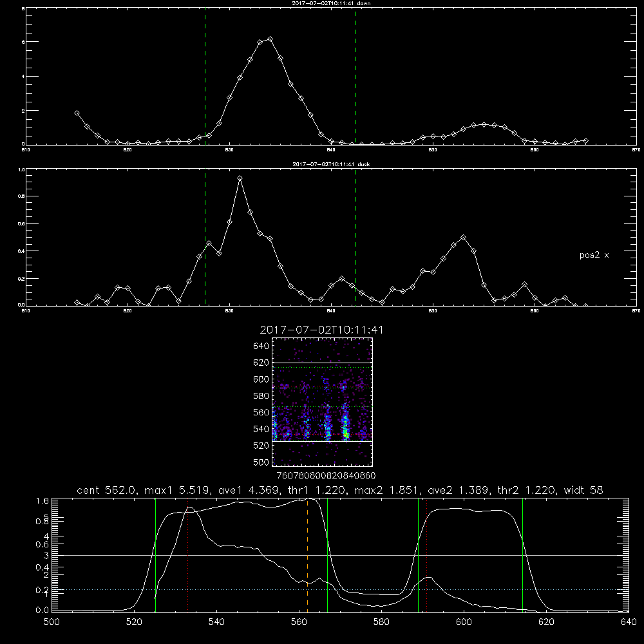
Task: Click the orange dashed centroid line in bottom plot
Action: point(307,554)
